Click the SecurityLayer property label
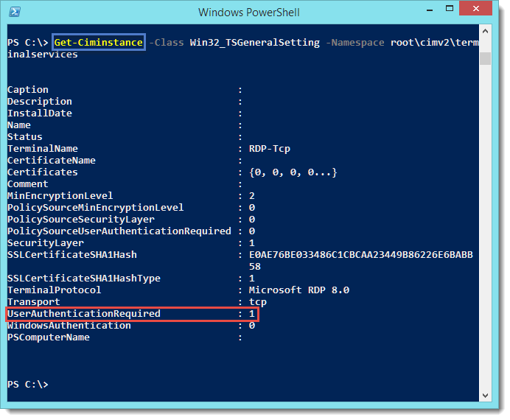Image resolution: width=510 pixels, height=420 pixels. [46, 243]
